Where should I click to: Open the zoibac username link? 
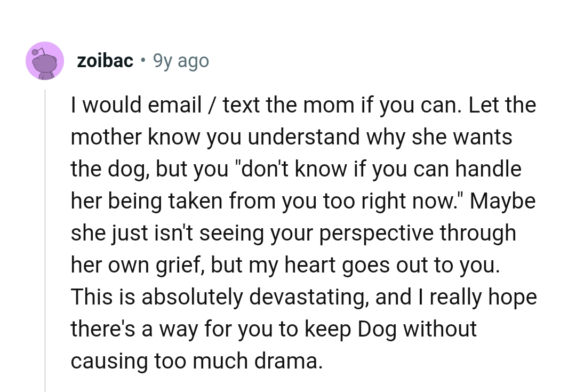point(105,60)
